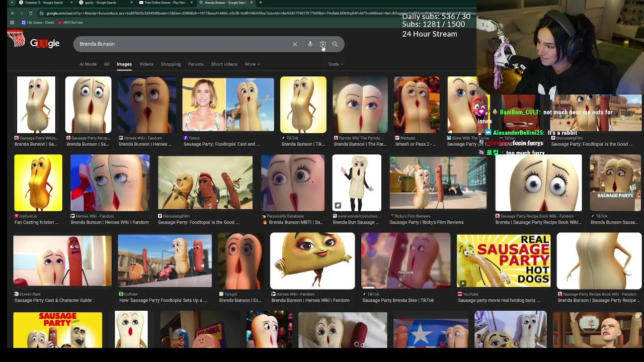Open yellow-background Brenda myCast.io thumbnail
The height and width of the screenshot is (362, 644).
click(x=38, y=183)
